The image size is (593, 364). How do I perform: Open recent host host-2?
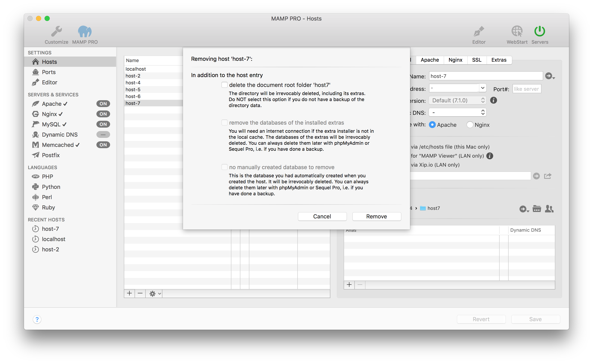point(50,249)
